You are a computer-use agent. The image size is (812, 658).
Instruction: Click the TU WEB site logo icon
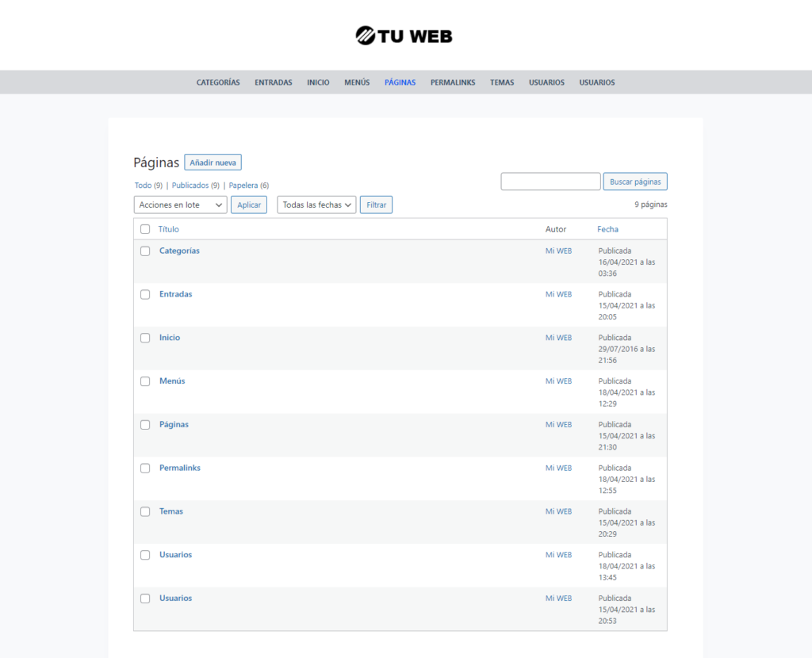[364, 35]
